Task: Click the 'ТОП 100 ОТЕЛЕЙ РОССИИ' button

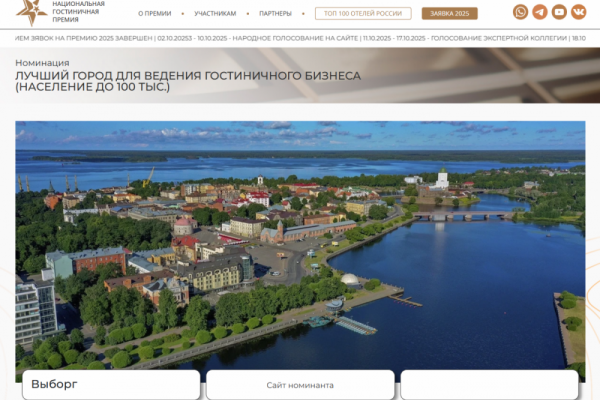Action: pos(363,13)
